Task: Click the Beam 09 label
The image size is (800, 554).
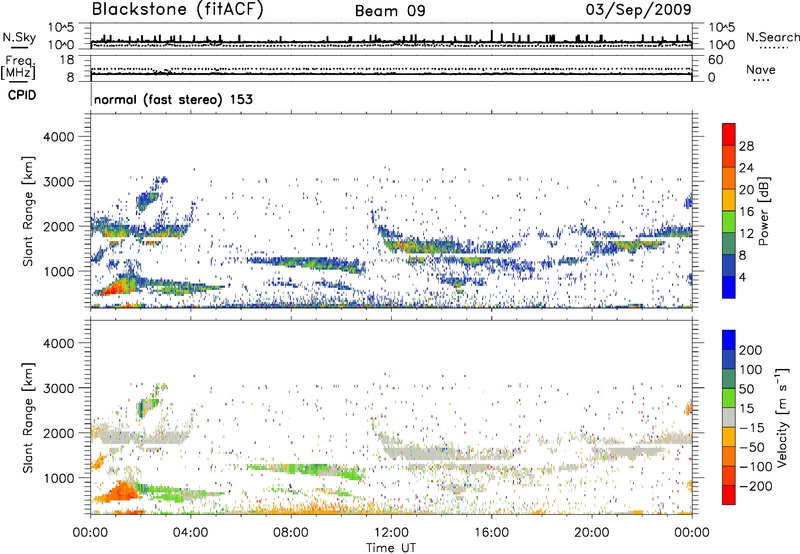Action: [x=390, y=11]
